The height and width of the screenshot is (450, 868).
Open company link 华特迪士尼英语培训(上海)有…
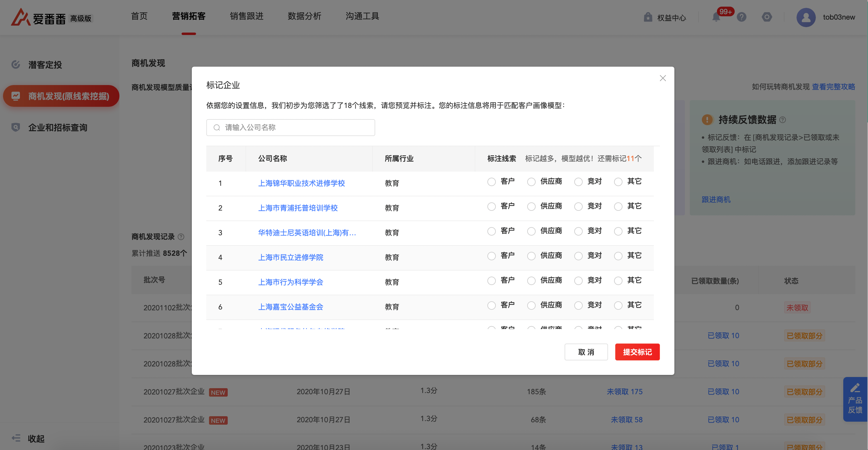[307, 233]
